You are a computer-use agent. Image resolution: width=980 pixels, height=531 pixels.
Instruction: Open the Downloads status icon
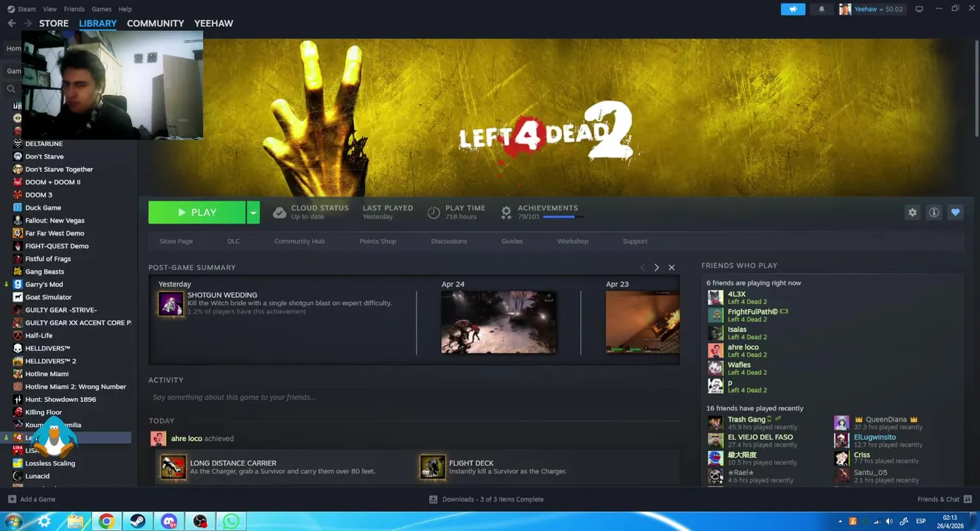434,499
